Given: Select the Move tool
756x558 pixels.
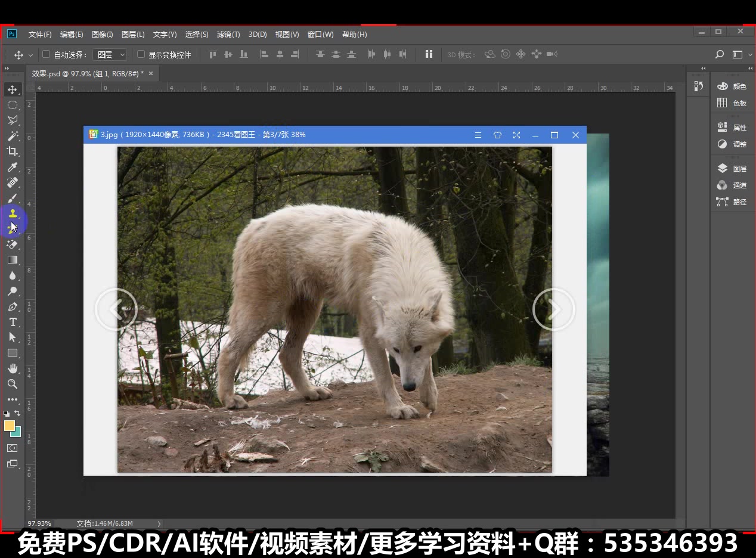Looking at the screenshot, I should [x=13, y=89].
